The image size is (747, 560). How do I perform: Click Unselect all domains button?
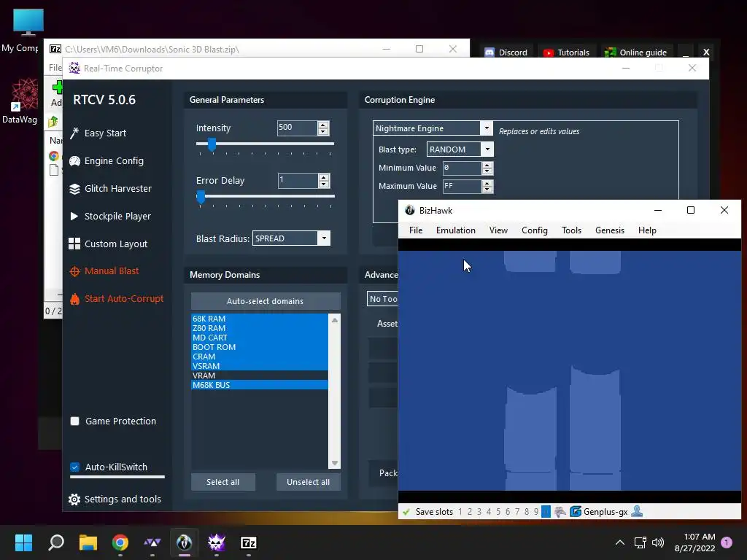pyautogui.click(x=309, y=482)
